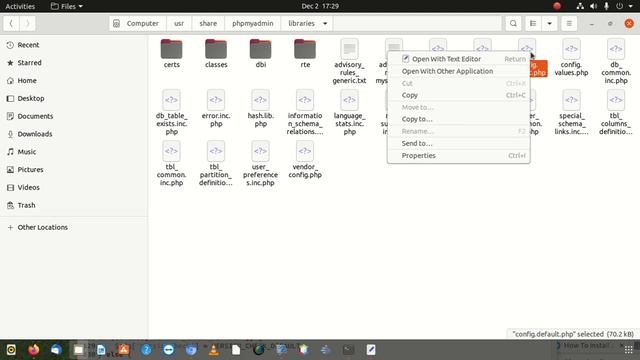Click Computer path breadcrumb

tap(138, 23)
